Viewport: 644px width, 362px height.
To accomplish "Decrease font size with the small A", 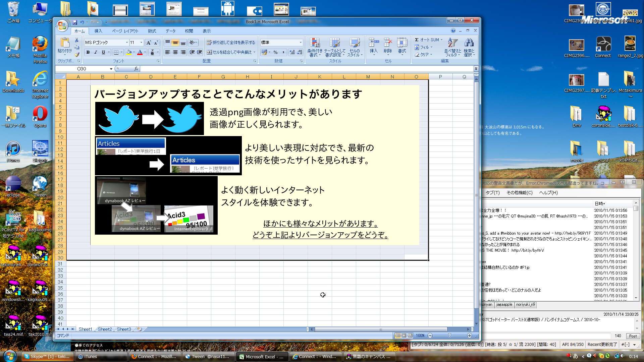I will 156,43.
